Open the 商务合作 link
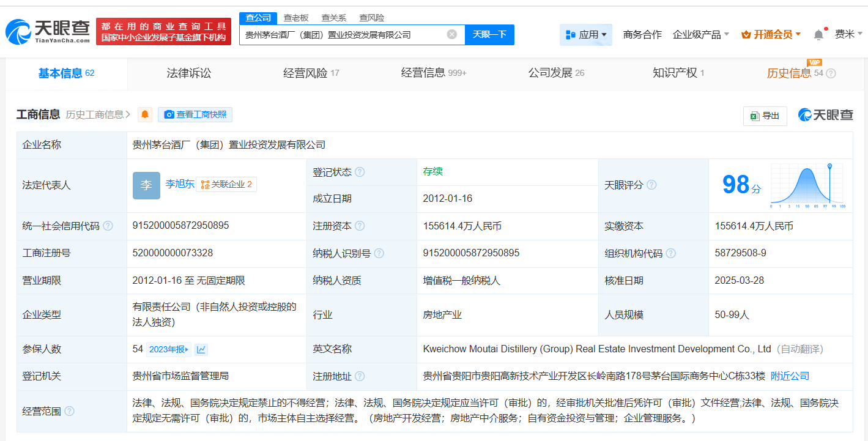The image size is (868, 441). pos(642,35)
